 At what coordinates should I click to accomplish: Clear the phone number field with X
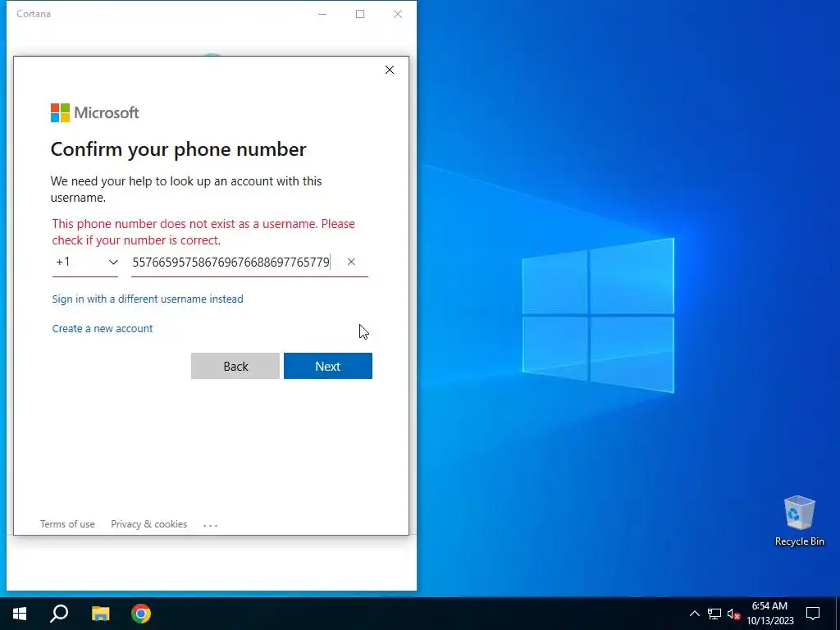click(351, 262)
